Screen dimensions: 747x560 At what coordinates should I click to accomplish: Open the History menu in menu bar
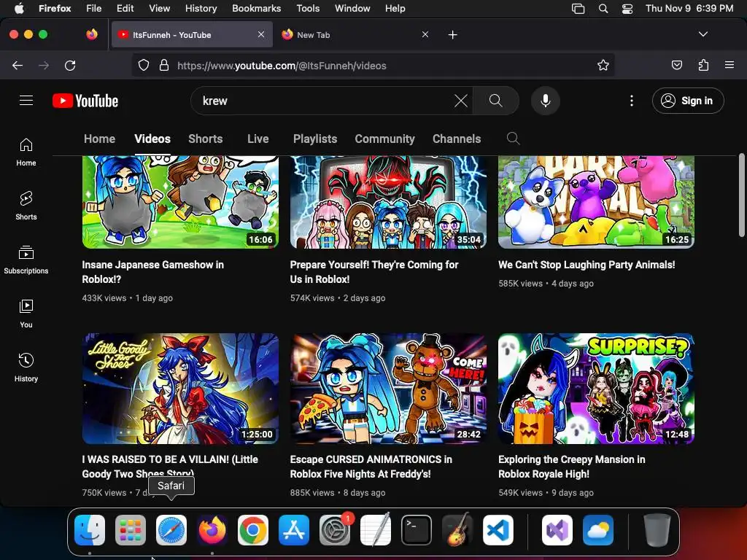point(201,8)
